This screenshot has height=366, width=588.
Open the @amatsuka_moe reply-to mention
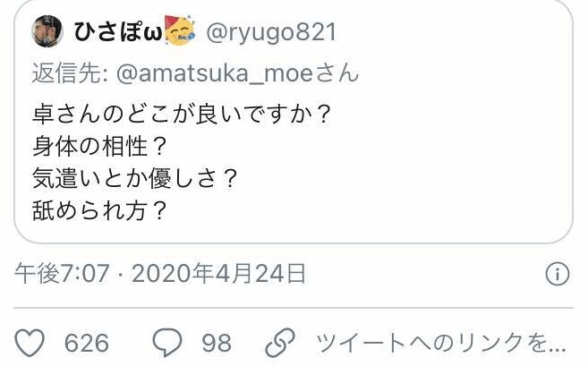pyautogui.click(x=237, y=73)
